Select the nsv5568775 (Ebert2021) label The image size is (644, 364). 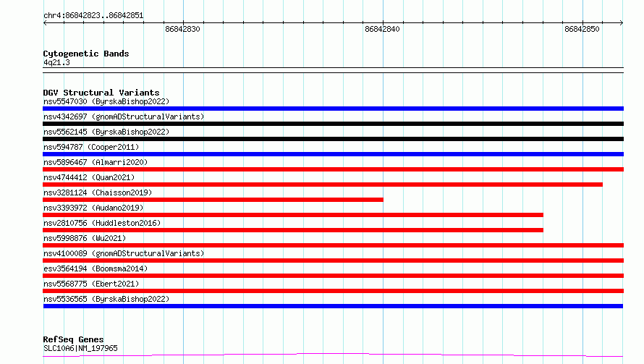[91, 284]
